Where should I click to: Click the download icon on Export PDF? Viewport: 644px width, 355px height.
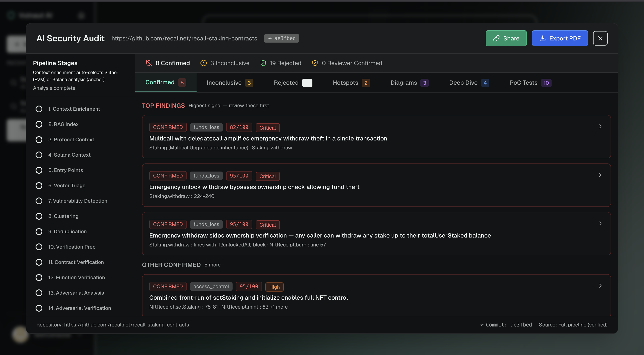pos(542,38)
